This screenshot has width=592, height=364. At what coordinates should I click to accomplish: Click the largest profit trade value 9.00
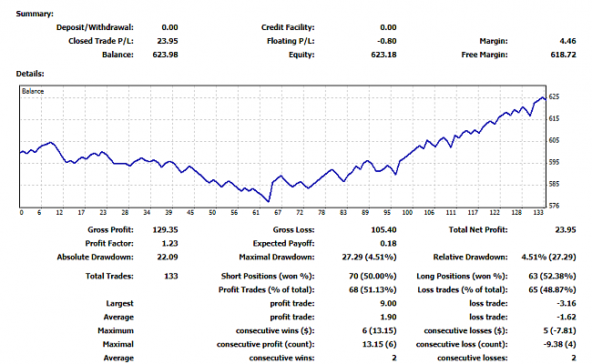click(389, 303)
